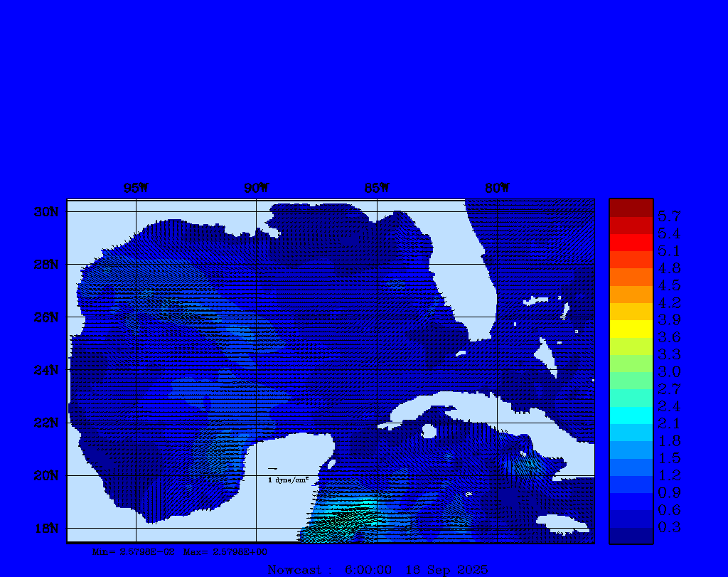Select the darkest red swatch atop the color bar

631,207
